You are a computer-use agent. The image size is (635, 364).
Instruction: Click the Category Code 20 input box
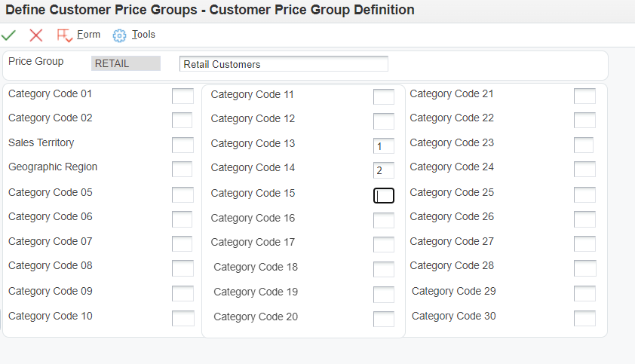click(383, 319)
